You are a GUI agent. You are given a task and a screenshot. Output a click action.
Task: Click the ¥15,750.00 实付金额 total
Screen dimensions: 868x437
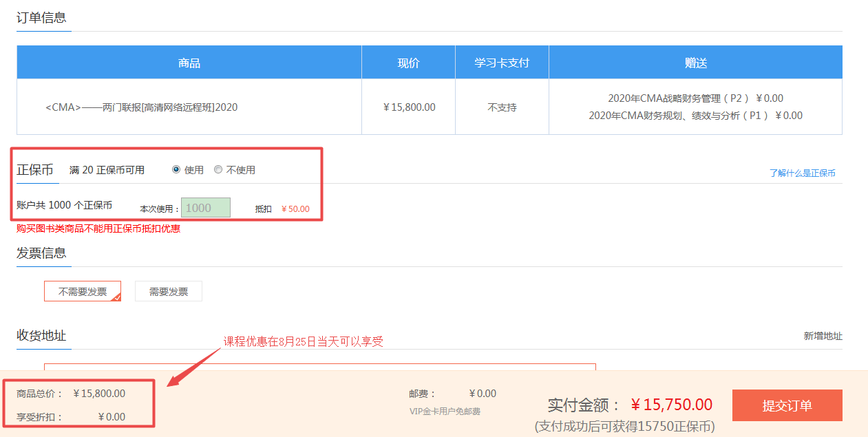(x=671, y=405)
